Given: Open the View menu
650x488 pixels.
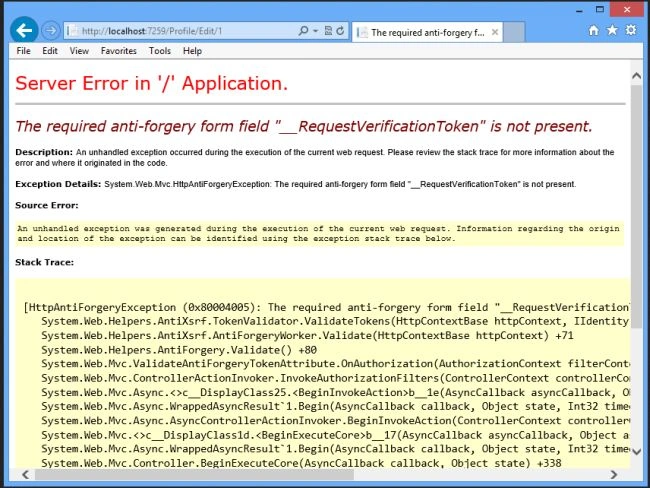Looking at the screenshot, I should [79, 51].
